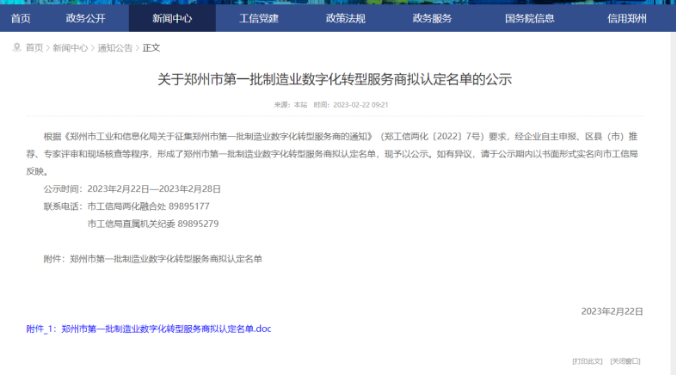Click the 关闭窗口 close window link
This screenshot has width=676, height=379.
625,361
